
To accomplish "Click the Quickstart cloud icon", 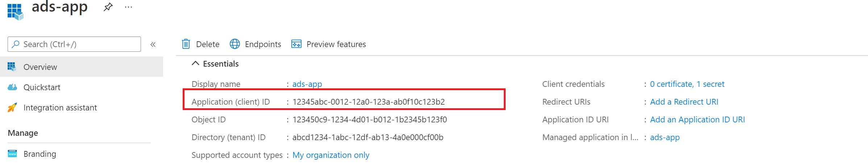I will [12, 87].
